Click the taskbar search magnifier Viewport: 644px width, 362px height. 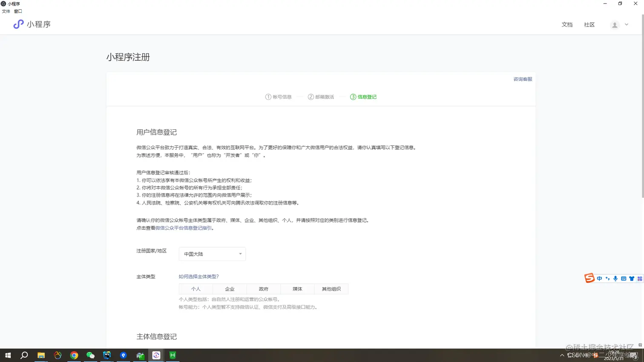click(x=24, y=355)
